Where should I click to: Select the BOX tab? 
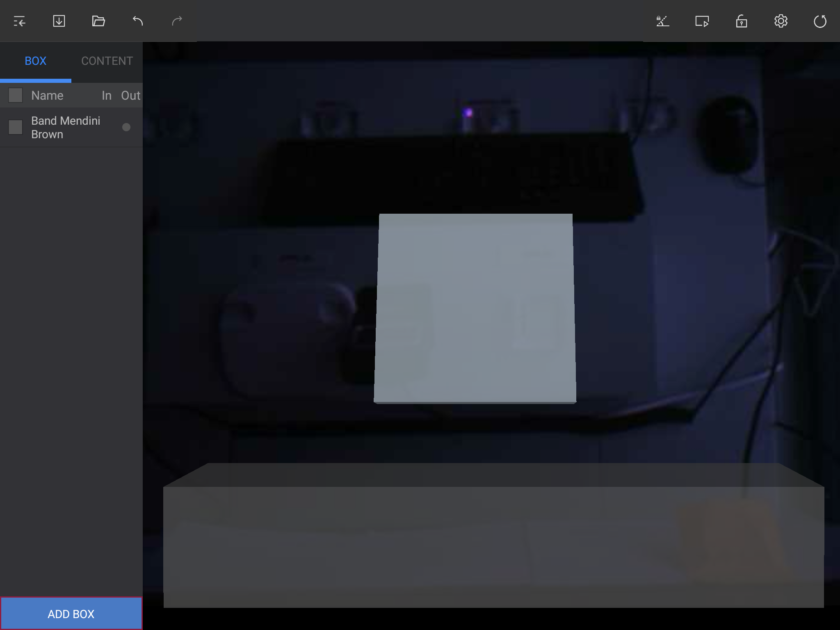pos(36,61)
